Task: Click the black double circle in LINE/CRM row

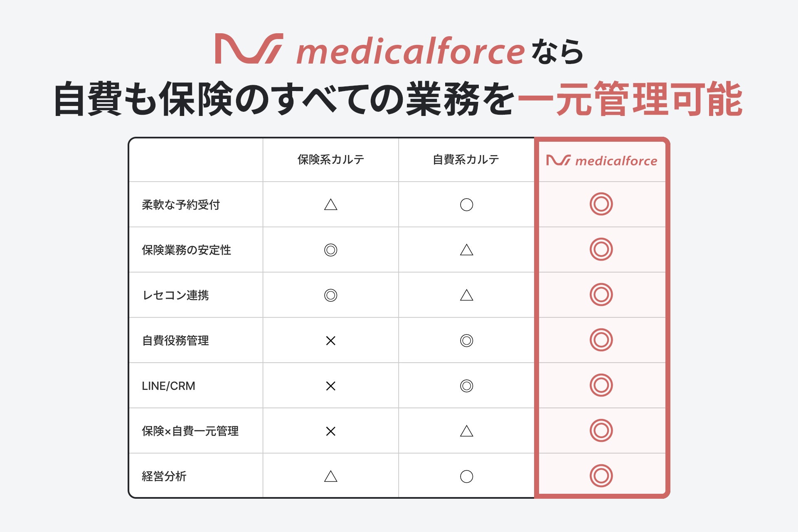Action: [466, 386]
